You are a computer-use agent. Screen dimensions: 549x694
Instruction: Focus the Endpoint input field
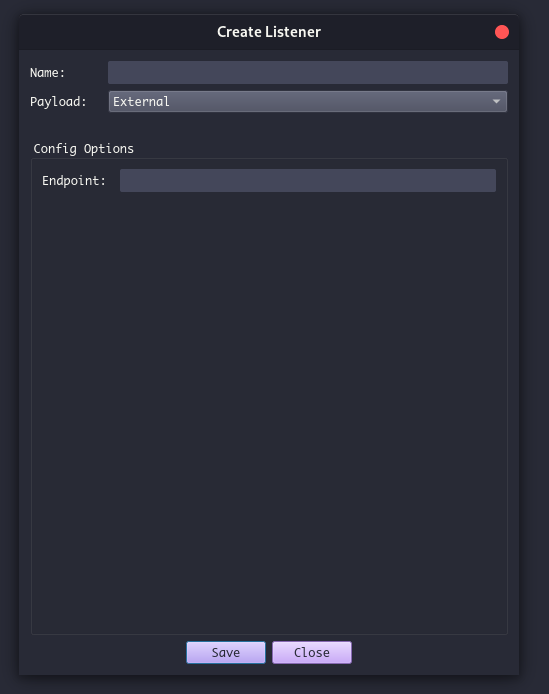coord(308,181)
